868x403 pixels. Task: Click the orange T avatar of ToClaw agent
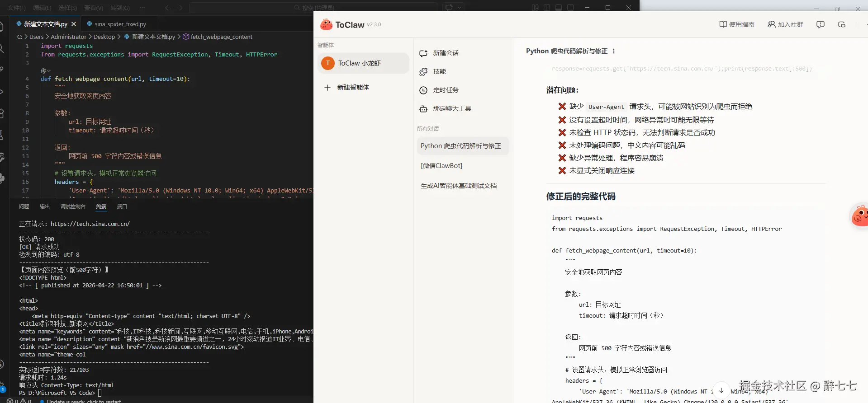tap(328, 63)
